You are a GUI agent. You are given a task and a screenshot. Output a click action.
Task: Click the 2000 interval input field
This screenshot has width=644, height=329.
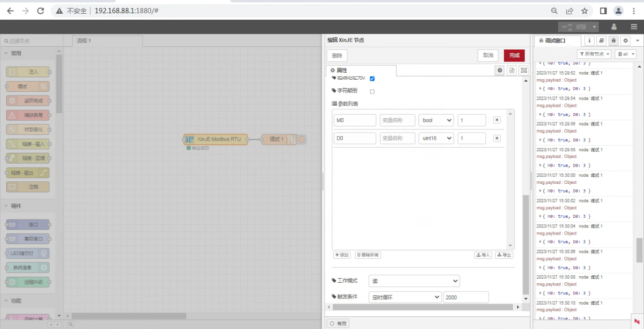click(466, 297)
